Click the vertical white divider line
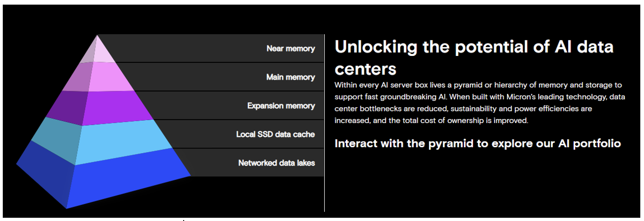 pos(324,123)
